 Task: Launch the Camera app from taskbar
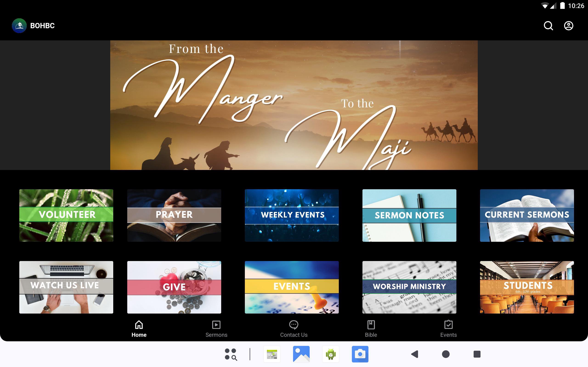pyautogui.click(x=360, y=354)
